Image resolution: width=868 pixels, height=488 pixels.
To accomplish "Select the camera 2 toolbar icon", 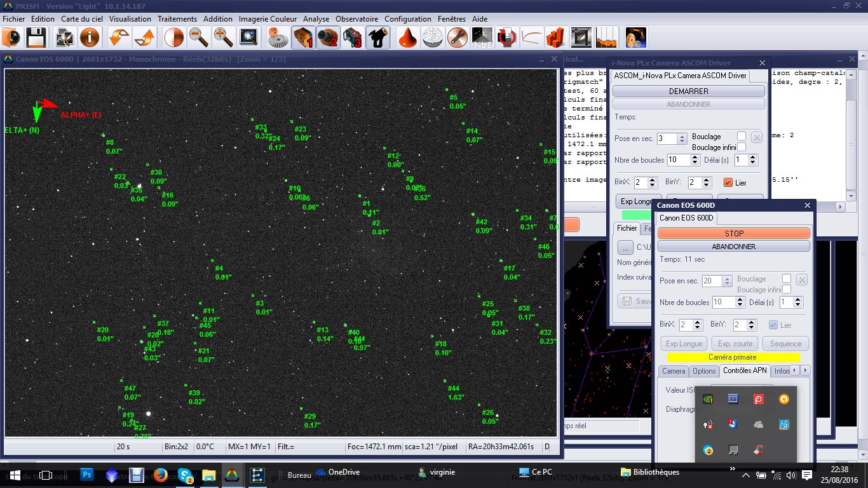I will (328, 38).
